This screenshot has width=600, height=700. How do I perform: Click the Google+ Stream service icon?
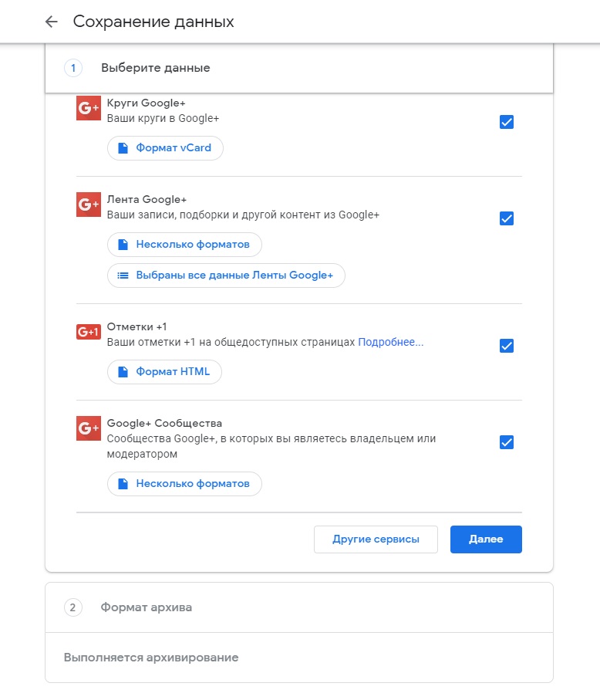point(89,205)
